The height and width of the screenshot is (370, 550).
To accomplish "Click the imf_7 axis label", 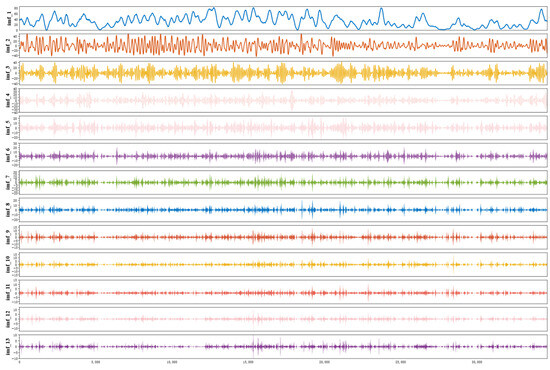I will (x=9, y=182).
